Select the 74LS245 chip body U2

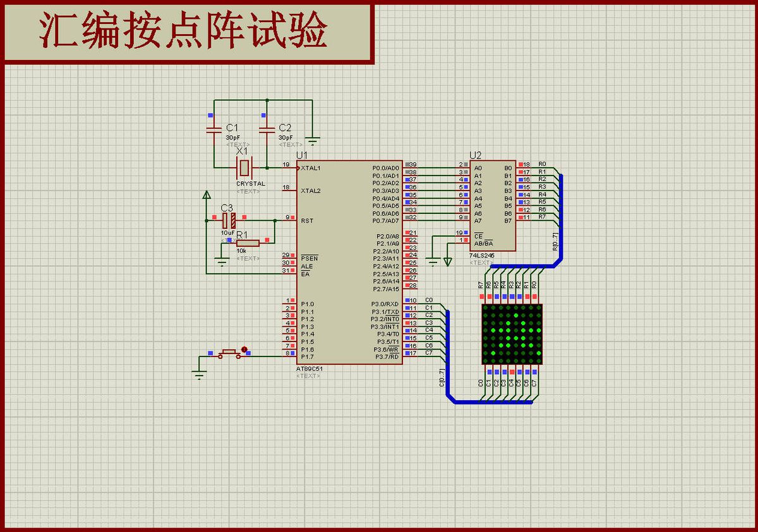click(493, 206)
